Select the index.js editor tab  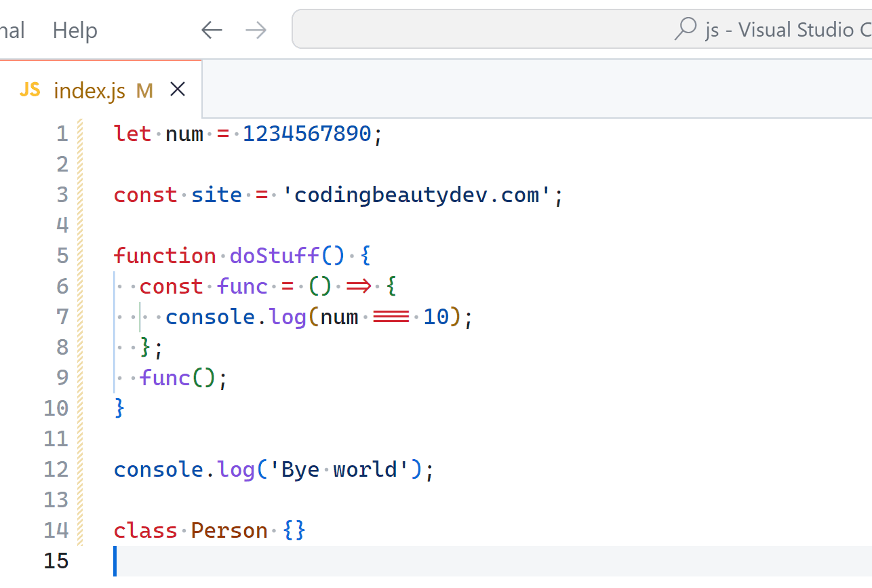pyautogui.click(x=101, y=89)
